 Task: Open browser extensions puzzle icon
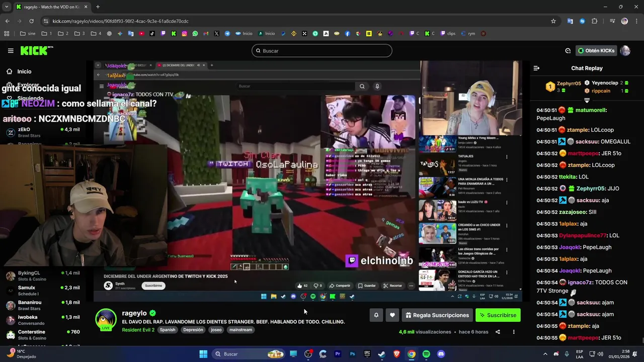pyautogui.click(x=595, y=21)
